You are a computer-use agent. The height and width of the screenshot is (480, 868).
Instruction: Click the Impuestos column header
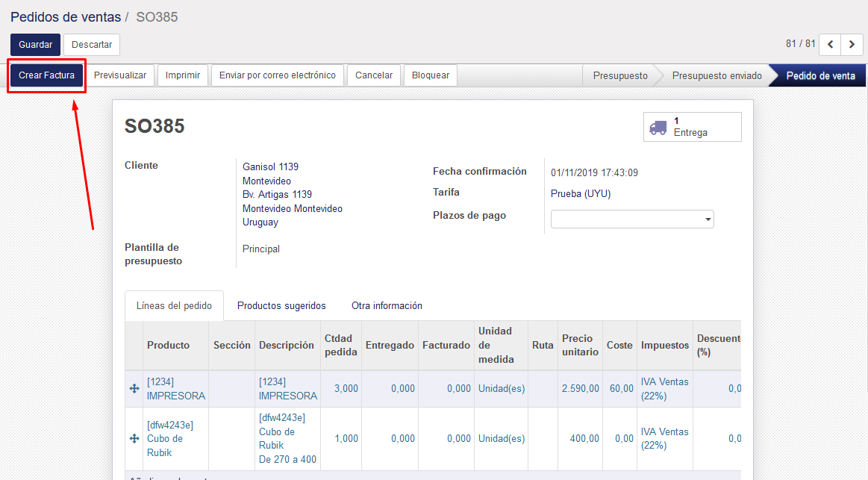pyautogui.click(x=665, y=345)
